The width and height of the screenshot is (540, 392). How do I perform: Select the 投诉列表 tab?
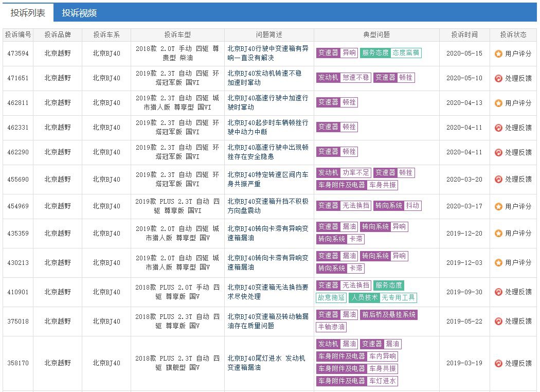coord(28,13)
